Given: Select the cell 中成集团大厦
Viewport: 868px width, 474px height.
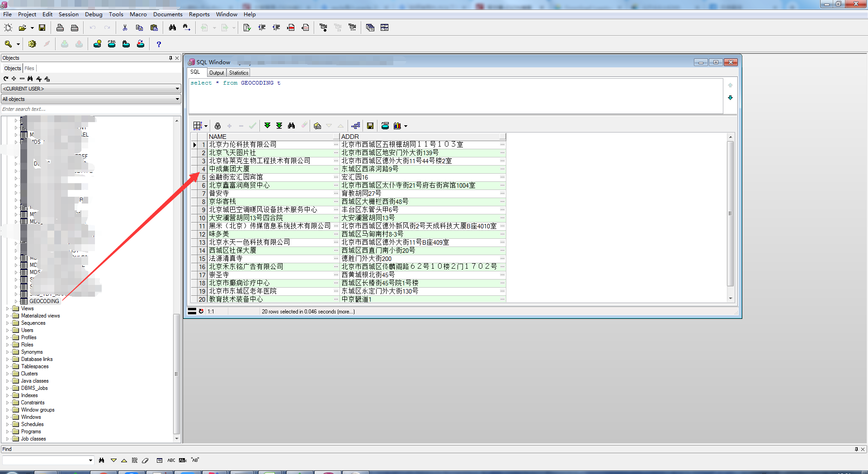Looking at the screenshot, I should pyautogui.click(x=273, y=169).
